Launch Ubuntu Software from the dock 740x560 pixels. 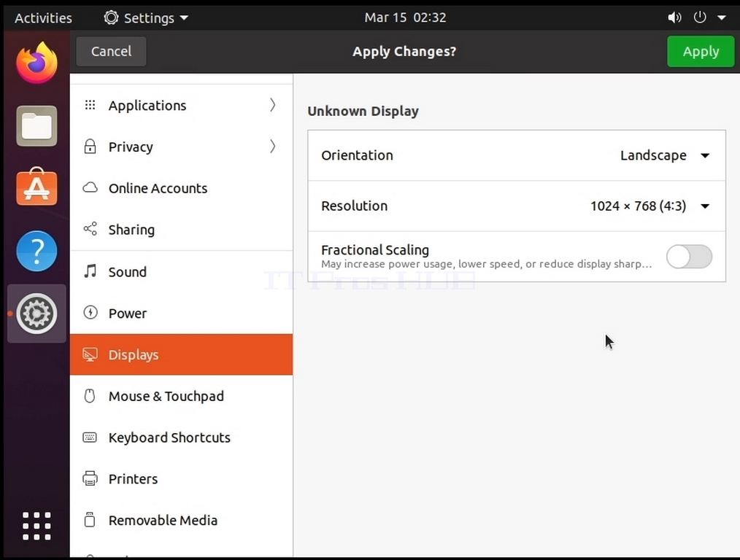[36, 187]
